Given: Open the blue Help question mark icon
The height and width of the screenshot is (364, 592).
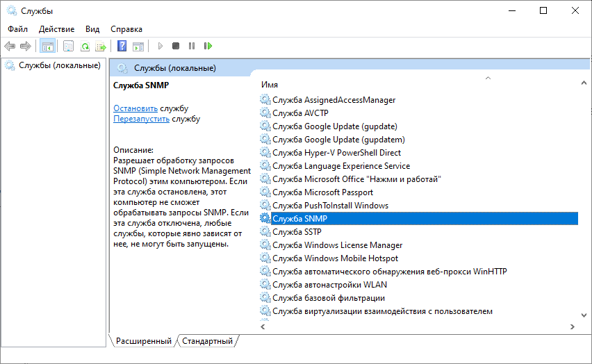Looking at the screenshot, I should (x=122, y=47).
